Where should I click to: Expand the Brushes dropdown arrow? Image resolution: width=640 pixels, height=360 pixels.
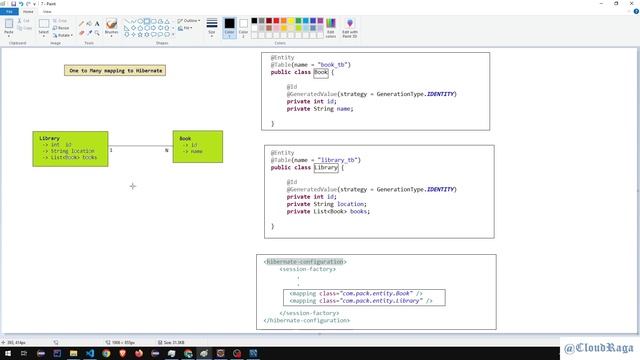click(x=111, y=36)
